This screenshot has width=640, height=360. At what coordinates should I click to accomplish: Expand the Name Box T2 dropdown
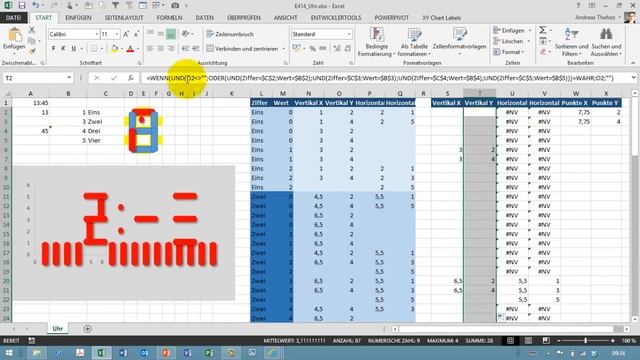69,78
